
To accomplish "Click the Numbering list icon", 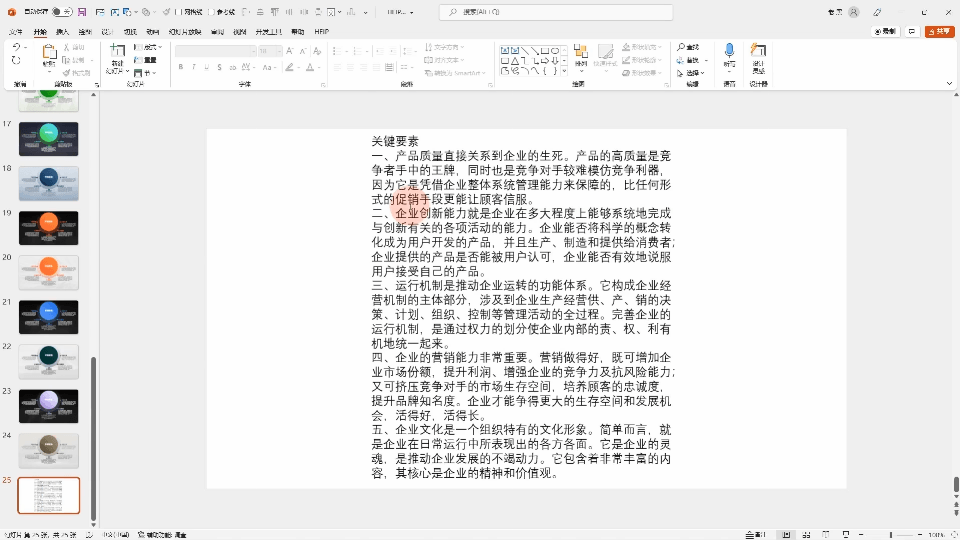I will [x=358, y=51].
